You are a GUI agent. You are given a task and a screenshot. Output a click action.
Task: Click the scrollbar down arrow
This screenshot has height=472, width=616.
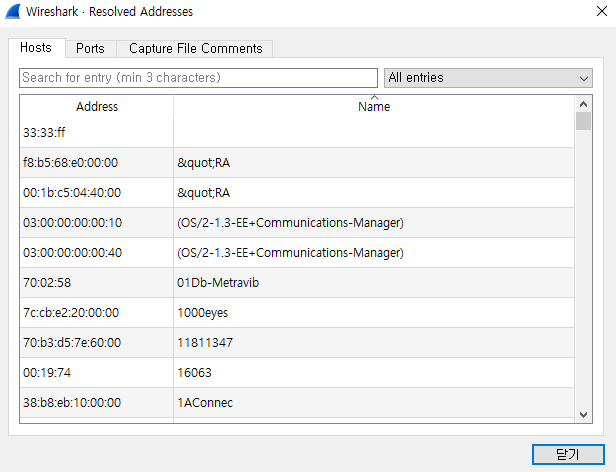pos(583,415)
